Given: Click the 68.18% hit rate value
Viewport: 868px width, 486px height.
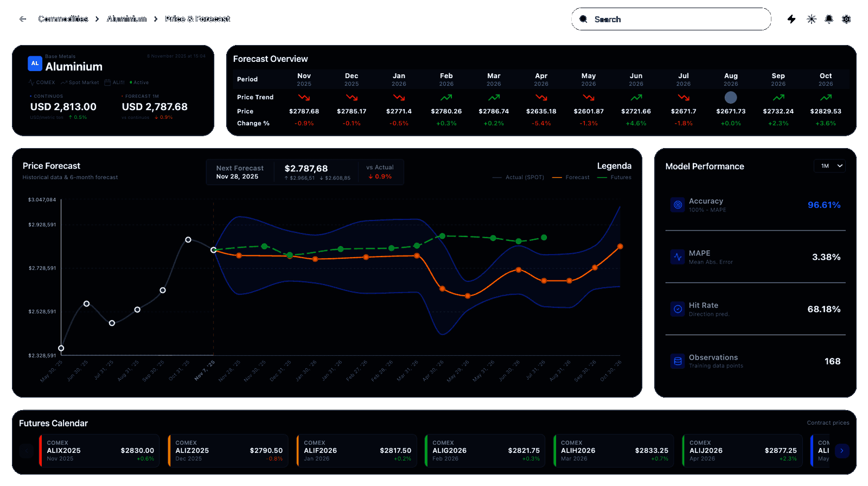Looking at the screenshot, I should tap(824, 309).
